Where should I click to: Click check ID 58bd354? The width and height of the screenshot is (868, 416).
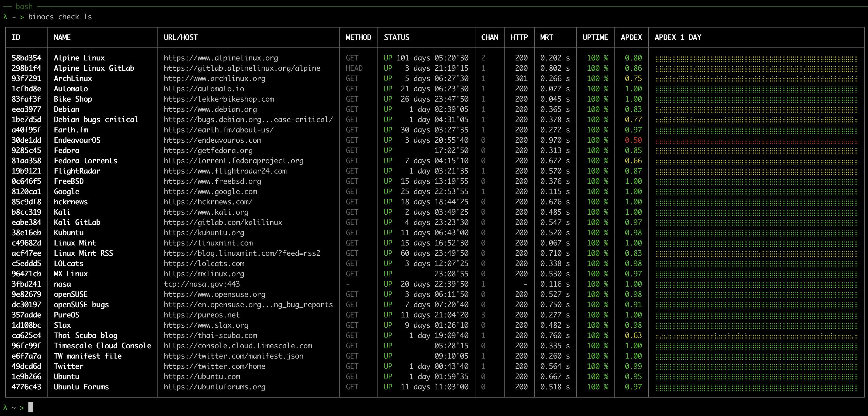26,58
